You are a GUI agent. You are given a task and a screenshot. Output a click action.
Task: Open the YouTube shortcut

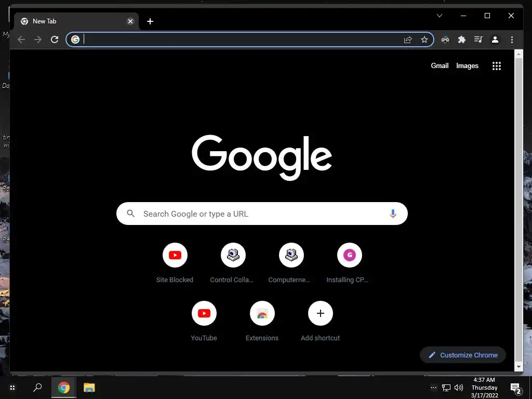point(204,321)
